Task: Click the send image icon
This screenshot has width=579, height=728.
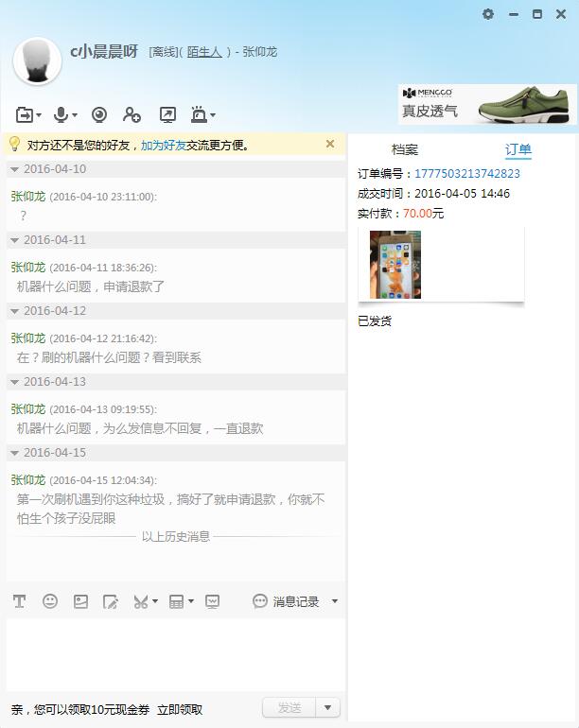Action: tap(80, 601)
